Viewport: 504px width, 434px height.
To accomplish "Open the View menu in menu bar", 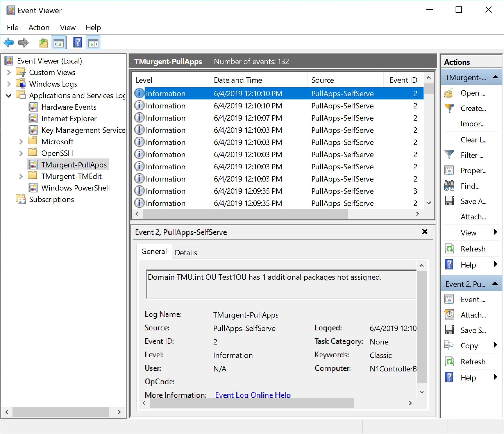I will point(68,28).
